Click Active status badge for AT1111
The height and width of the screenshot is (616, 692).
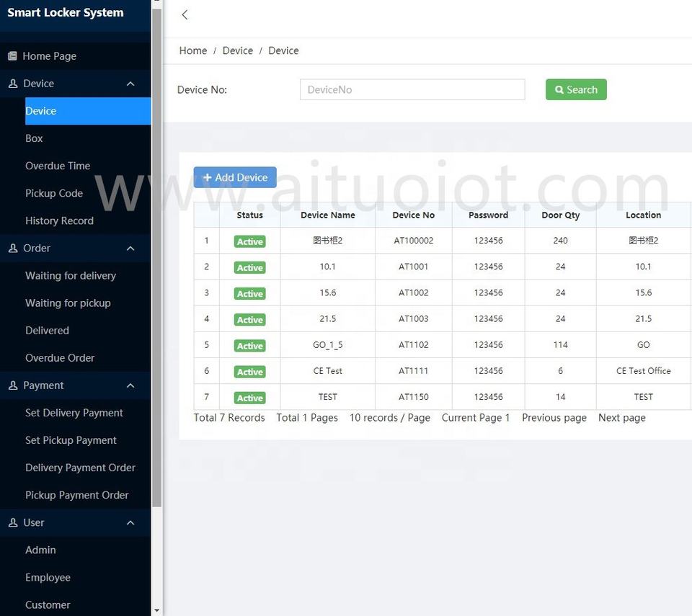[250, 372]
